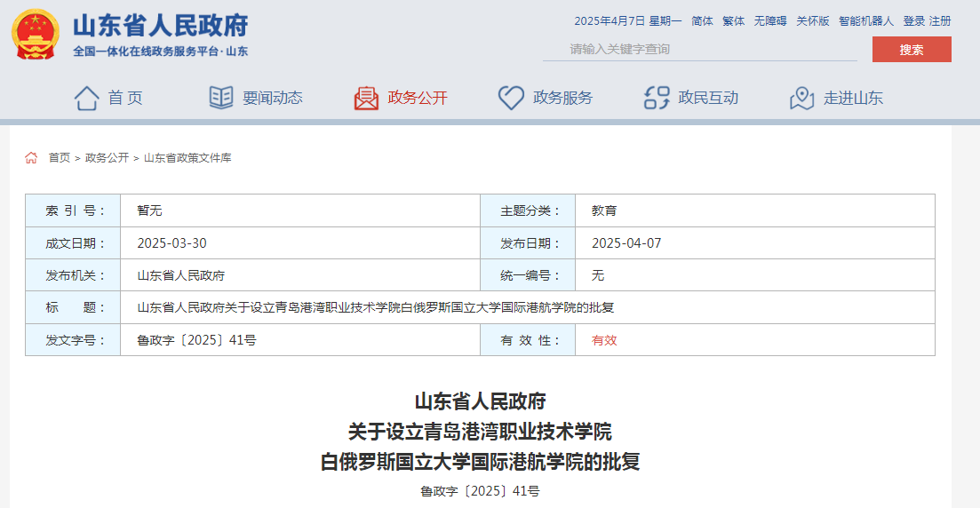Click the 登录 login link
The height and width of the screenshot is (508, 980).
(x=914, y=21)
